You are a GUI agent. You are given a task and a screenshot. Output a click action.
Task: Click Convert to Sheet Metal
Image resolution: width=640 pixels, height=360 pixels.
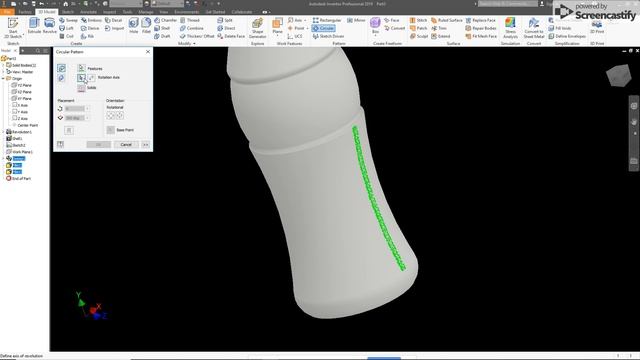(534, 28)
